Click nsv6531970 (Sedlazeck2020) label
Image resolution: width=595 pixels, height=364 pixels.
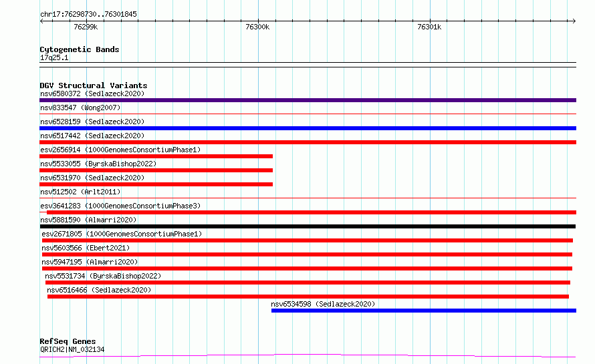(x=92, y=178)
